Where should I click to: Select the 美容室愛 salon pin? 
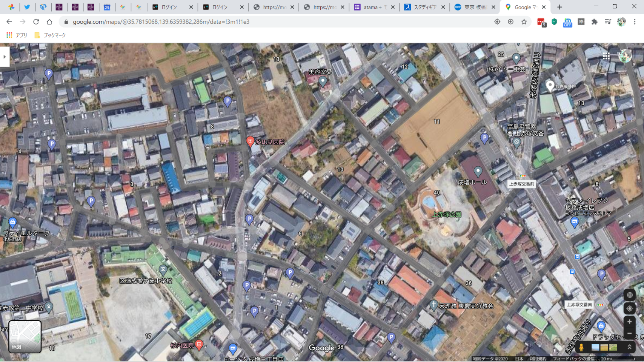coord(323,81)
